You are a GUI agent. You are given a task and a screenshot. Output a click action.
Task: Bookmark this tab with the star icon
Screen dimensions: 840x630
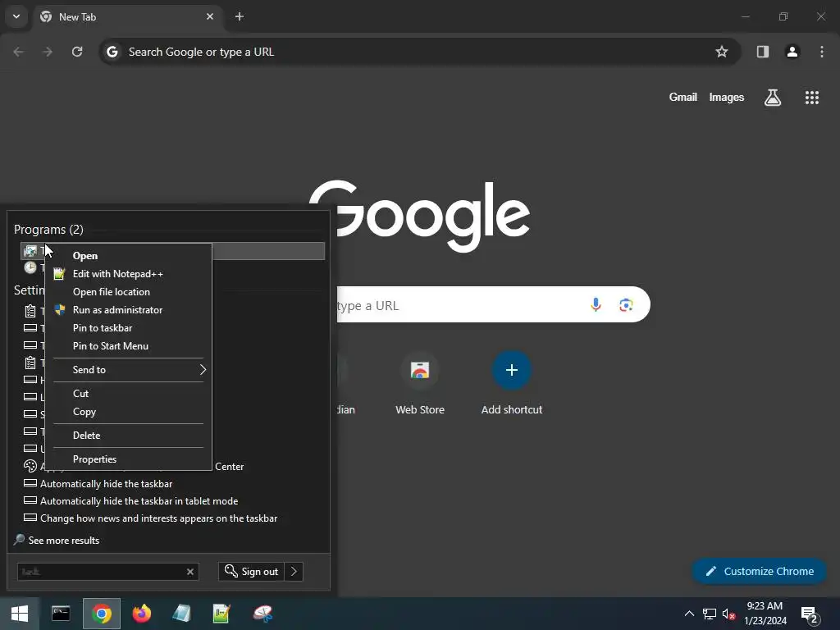coord(722,52)
